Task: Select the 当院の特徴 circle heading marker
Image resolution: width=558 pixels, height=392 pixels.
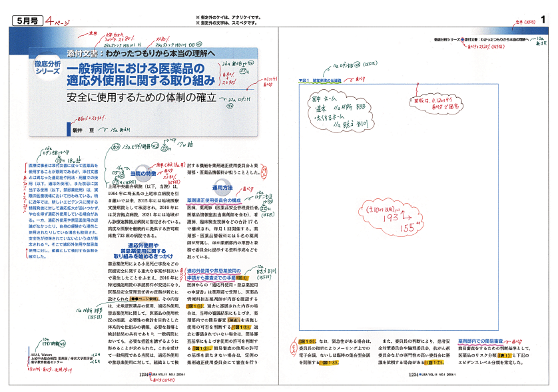Action: 137,174
